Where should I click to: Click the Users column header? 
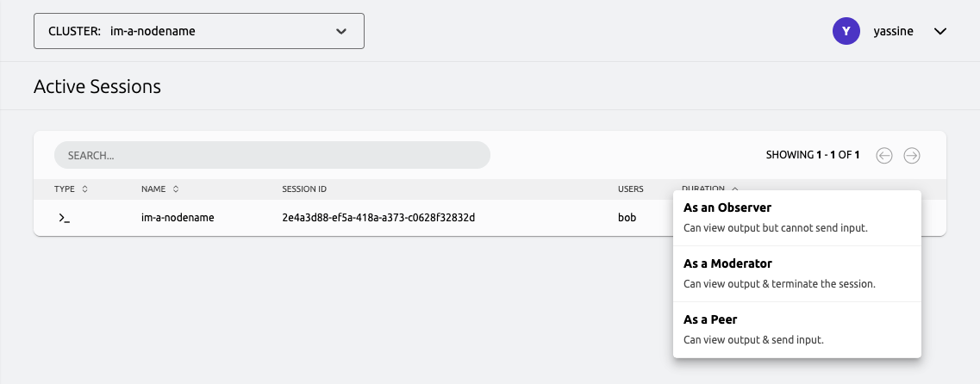630,189
